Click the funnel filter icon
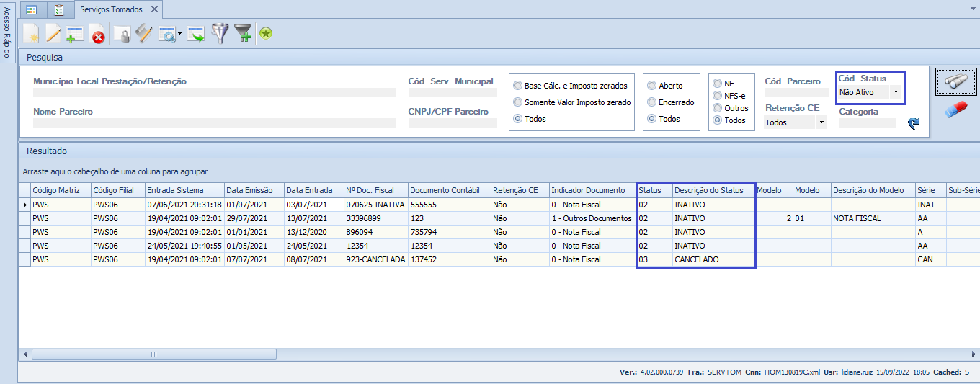The image size is (980, 384). [x=218, y=34]
